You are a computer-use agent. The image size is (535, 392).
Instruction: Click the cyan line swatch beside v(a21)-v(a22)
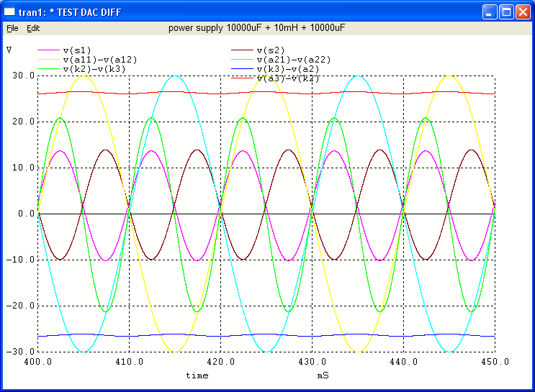[x=242, y=59]
